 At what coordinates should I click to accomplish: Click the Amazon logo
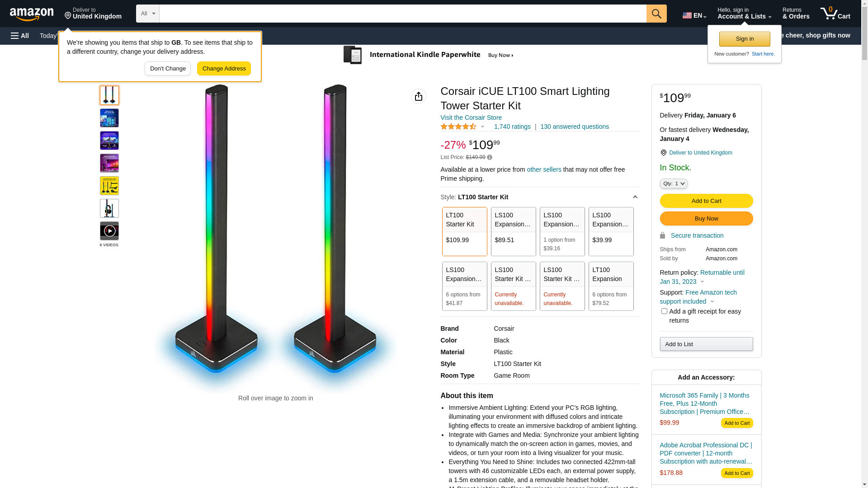(x=32, y=14)
